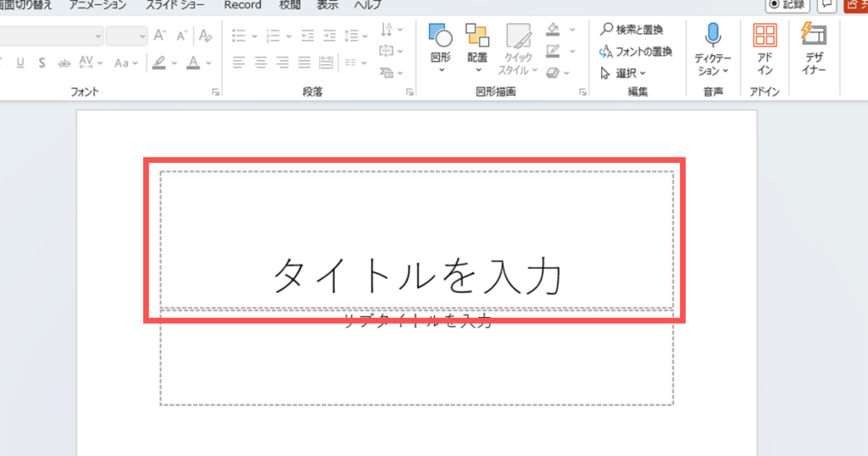Switch to スライド ショー tab
Screen dimensions: 868x456
point(175,5)
